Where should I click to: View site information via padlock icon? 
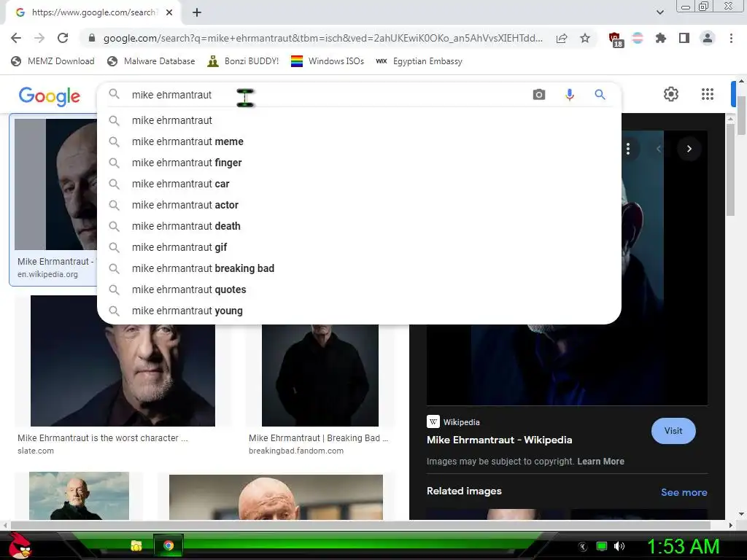(x=92, y=38)
